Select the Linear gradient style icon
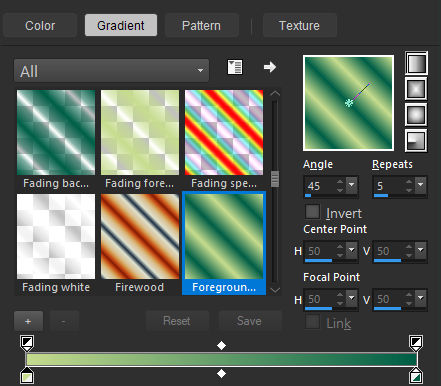This screenshot has height=386, width=441. (x=416, y=63)
